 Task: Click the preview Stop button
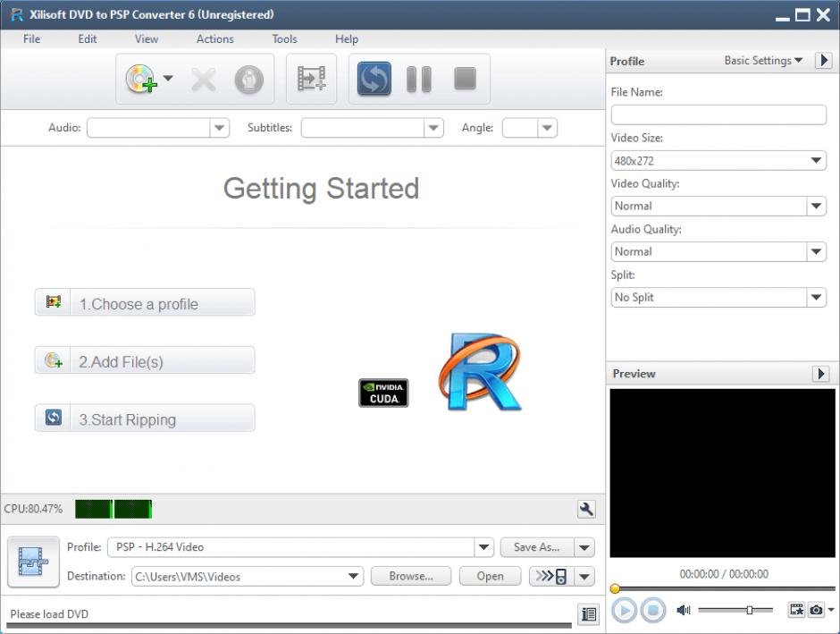(x=653, y=610)
